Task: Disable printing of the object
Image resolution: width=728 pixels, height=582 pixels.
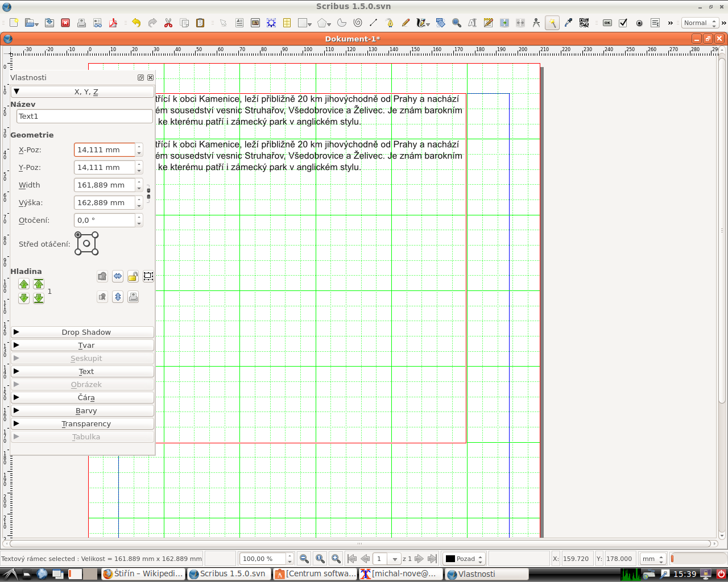Action: tap(133, 297)
